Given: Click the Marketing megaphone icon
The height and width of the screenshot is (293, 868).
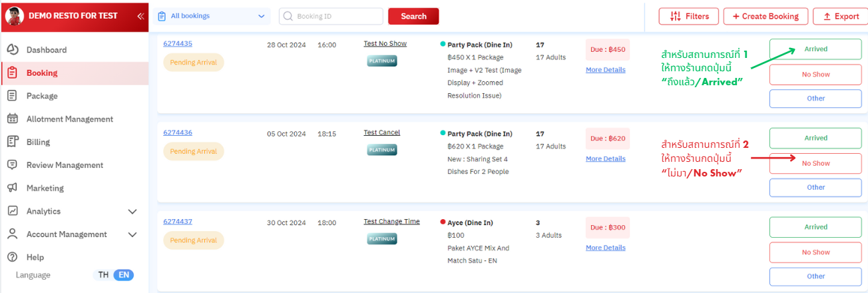Looking at the screenshot, I should pos(12,188).
